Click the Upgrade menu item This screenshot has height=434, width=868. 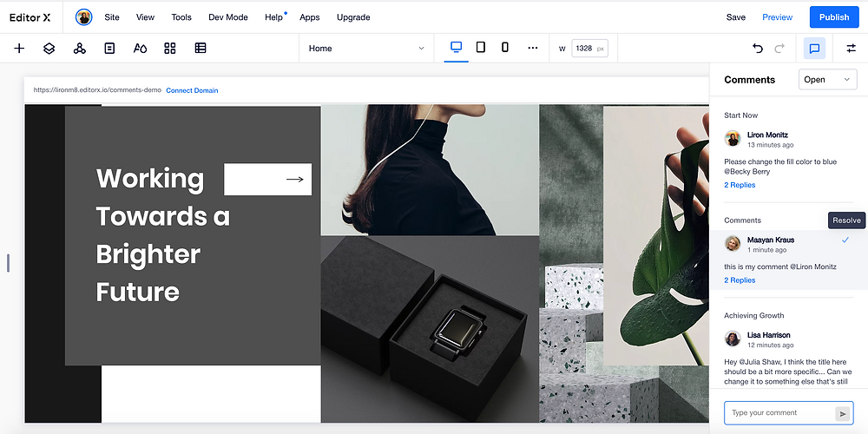pyautogui.click(x=353, y=17)
